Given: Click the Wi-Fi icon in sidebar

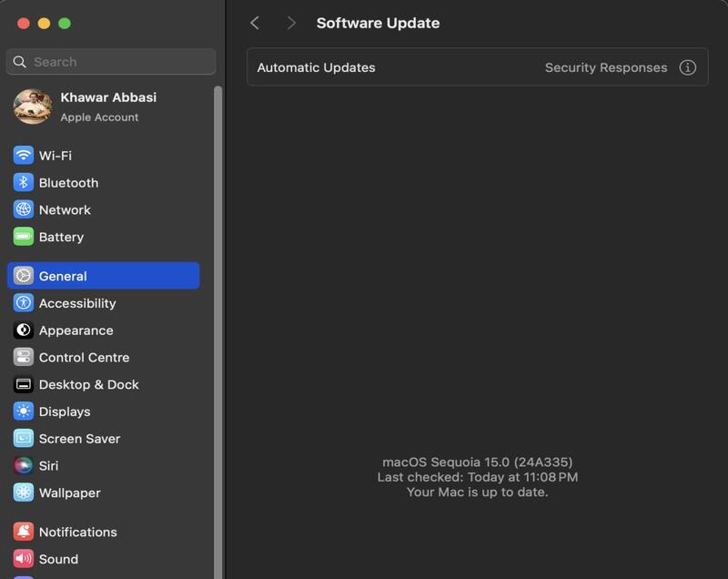Looking at the screenshot, I should (x=24, y=156).
